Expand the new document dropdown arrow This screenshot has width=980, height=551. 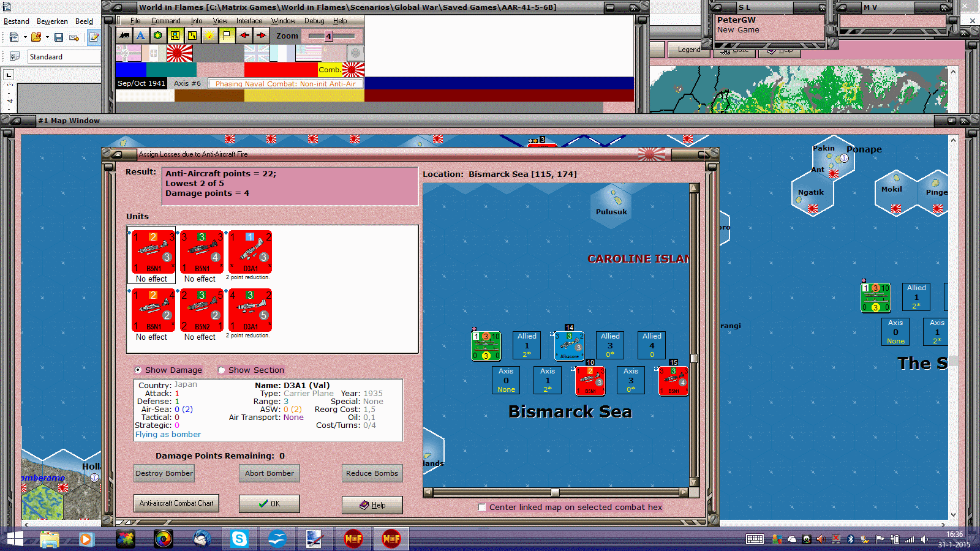(x=25, y=37)
